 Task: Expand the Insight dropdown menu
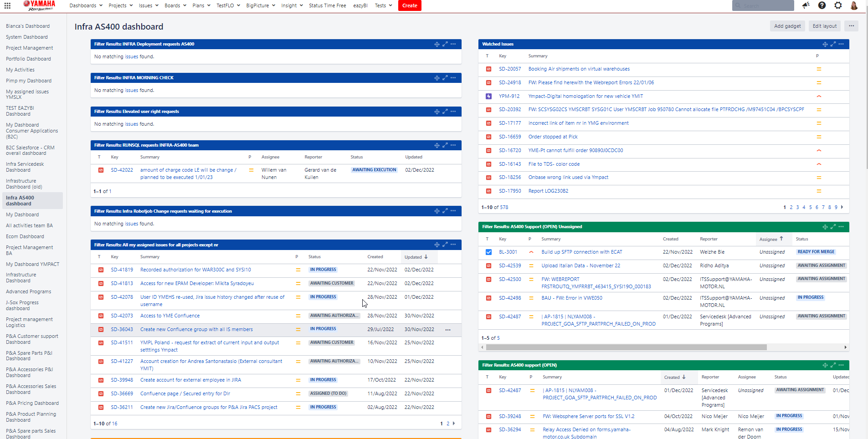292,5
